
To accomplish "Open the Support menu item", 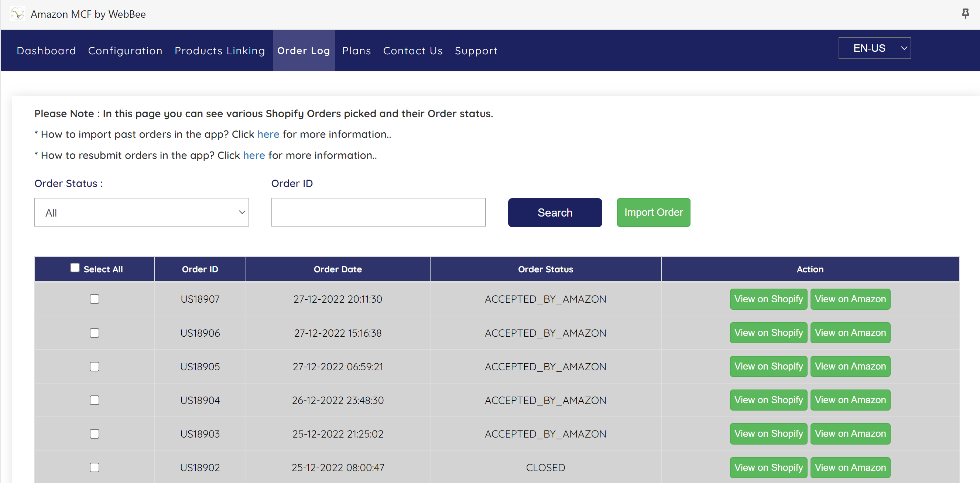I will pos(476,51).
